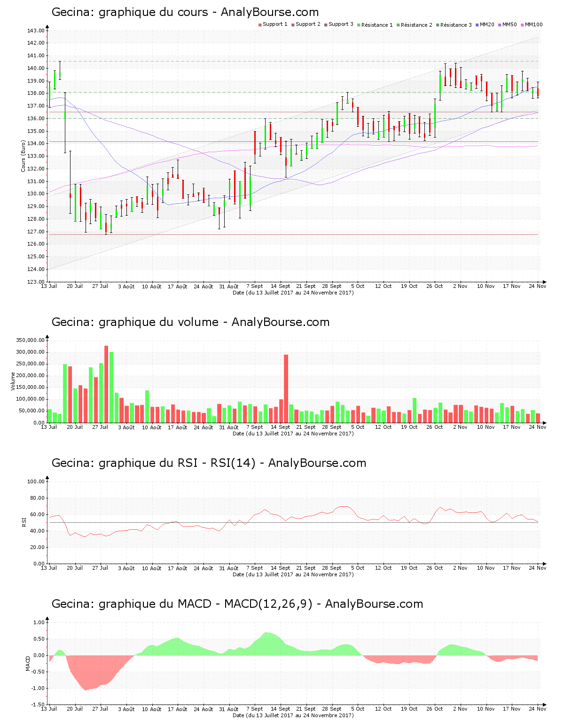Click the purple MM50 legend swatch
Image resolution: width=564 pixels, height=728 pixels.
pos(500,24)
